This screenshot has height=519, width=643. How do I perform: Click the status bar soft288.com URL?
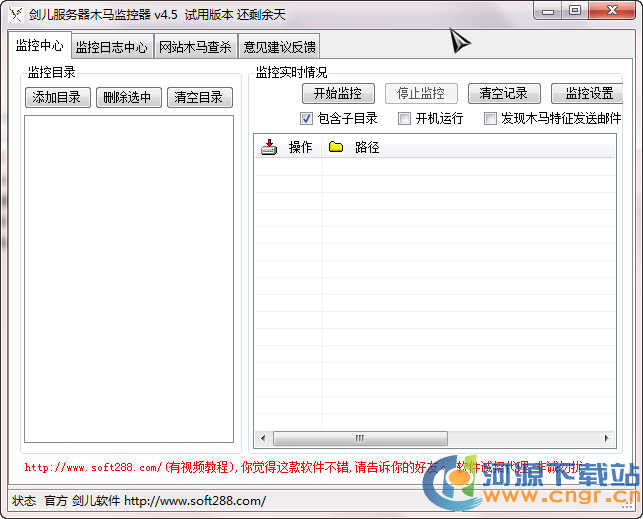(x=195, y=501)
